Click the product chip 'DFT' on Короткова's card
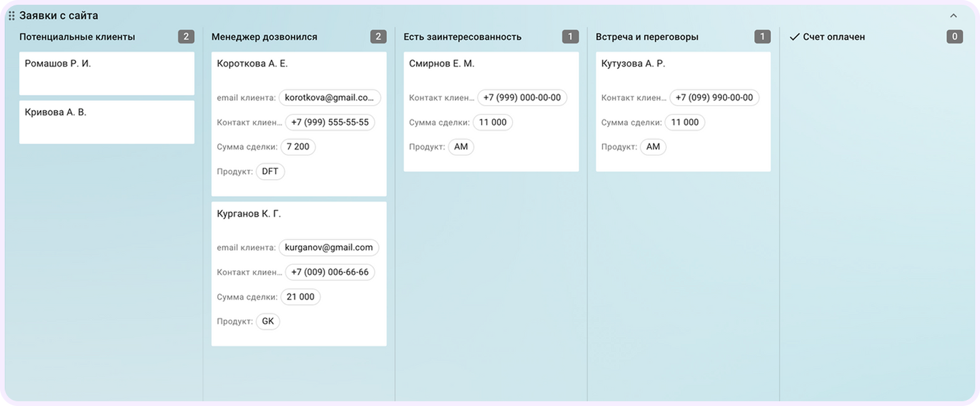Viewport: 980px width, 406px height. point(269,171)
